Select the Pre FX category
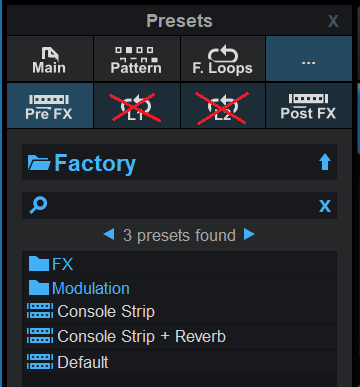The width and height of the screenshot is (360, 387). pyautogui.click(x=50, y=106)
